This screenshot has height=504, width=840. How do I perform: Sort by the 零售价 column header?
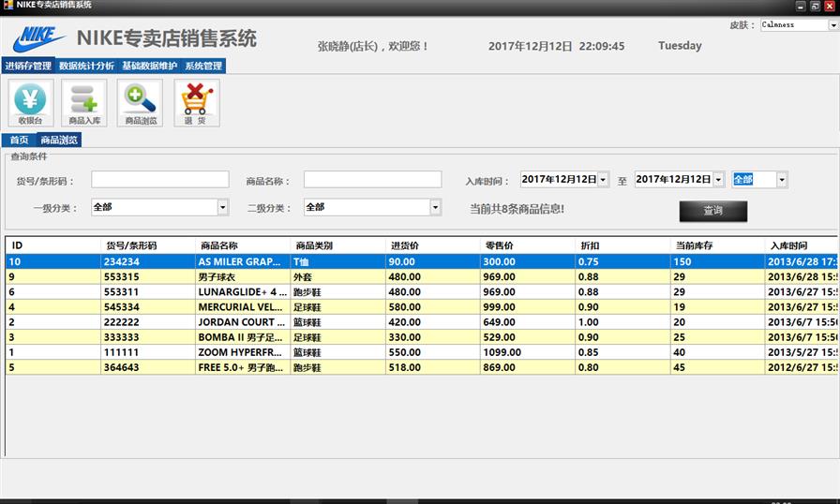click(x=528, y=245)
